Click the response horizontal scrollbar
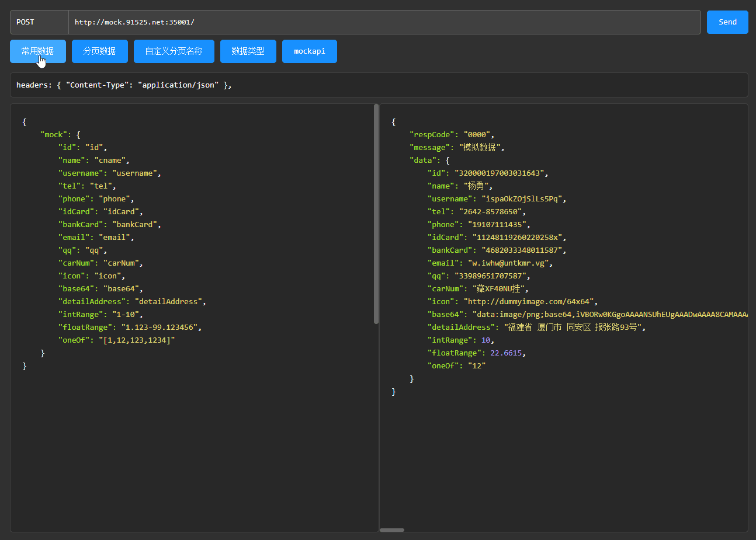 (x=392, y=530)
